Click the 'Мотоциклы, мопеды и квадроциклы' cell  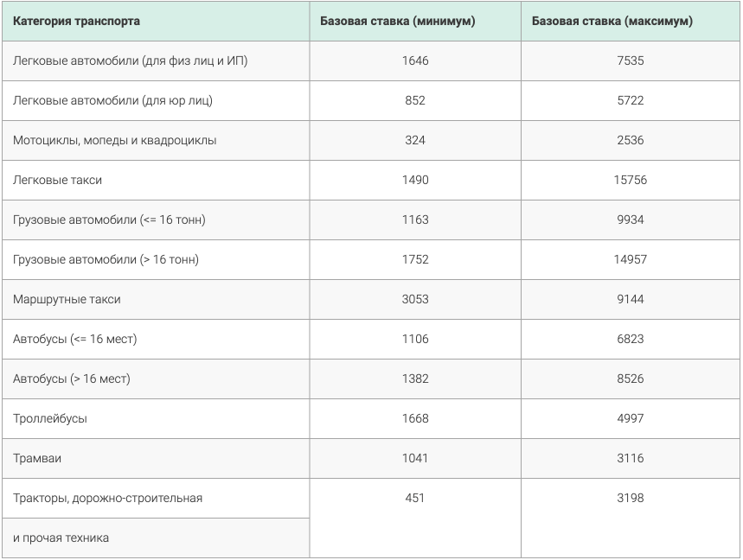pos(156,140)
